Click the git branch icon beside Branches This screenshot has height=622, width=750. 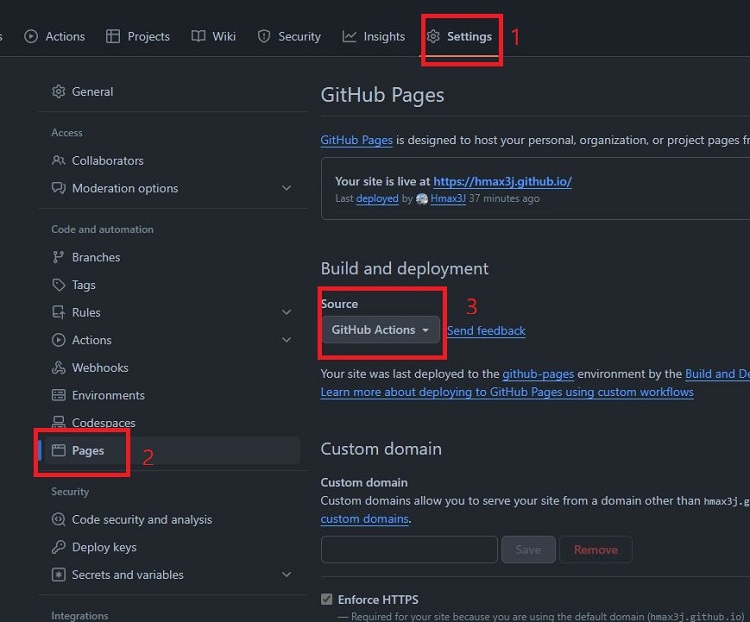coord(58,257)
